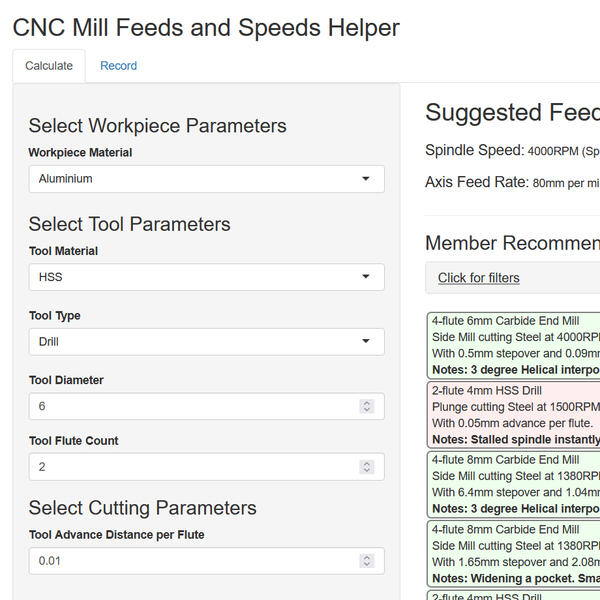Choose the 1.65mm stepover End Mill recommendation
600x600 pixels.
pyautogui.click(x=514, y=553)
